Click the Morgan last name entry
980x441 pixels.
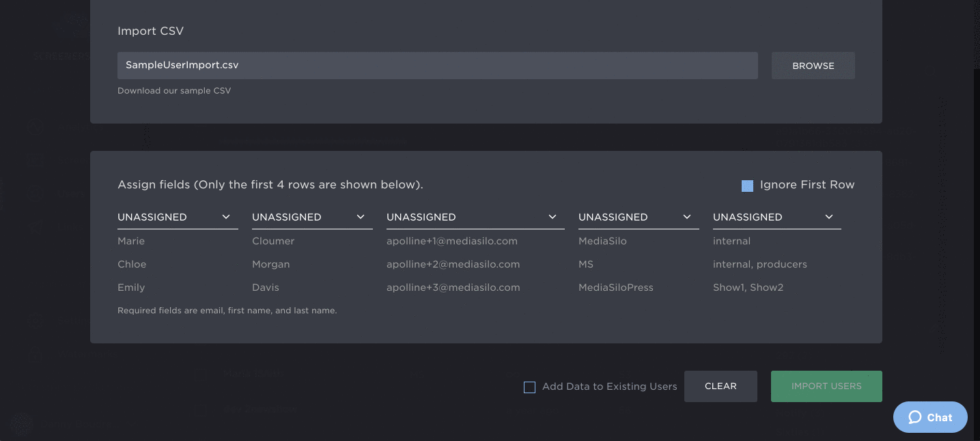(x=271, y=264)
